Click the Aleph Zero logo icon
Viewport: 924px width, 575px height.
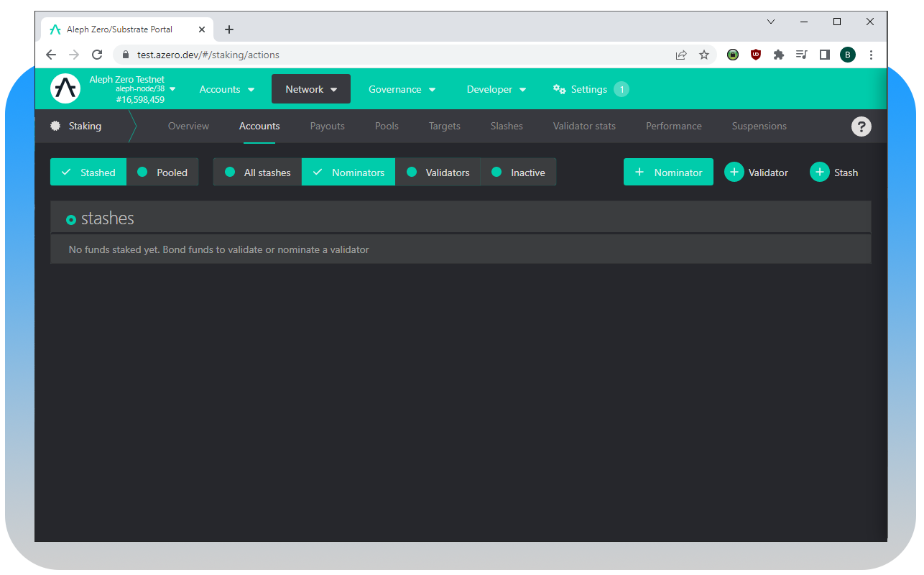[65, 88]
